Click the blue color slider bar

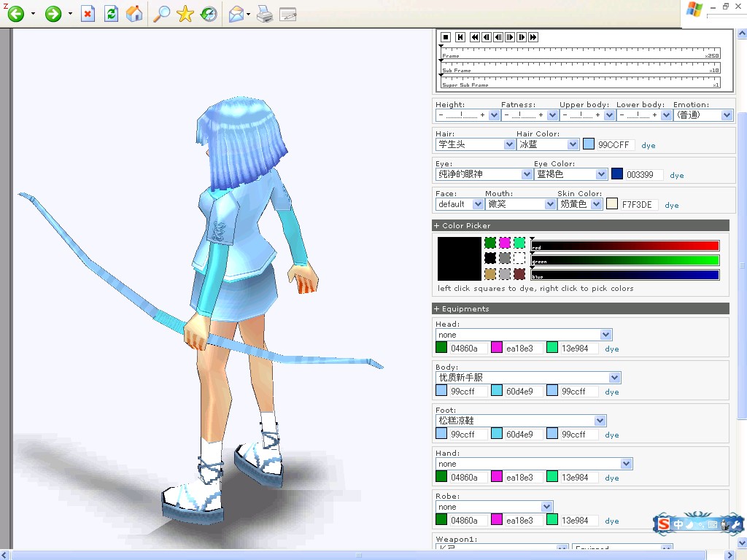point(624,274)
